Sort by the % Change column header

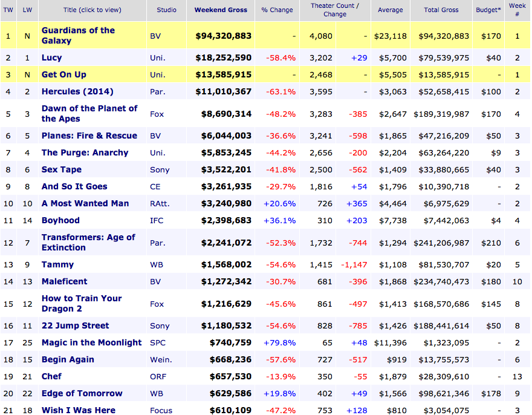point(277,10)
